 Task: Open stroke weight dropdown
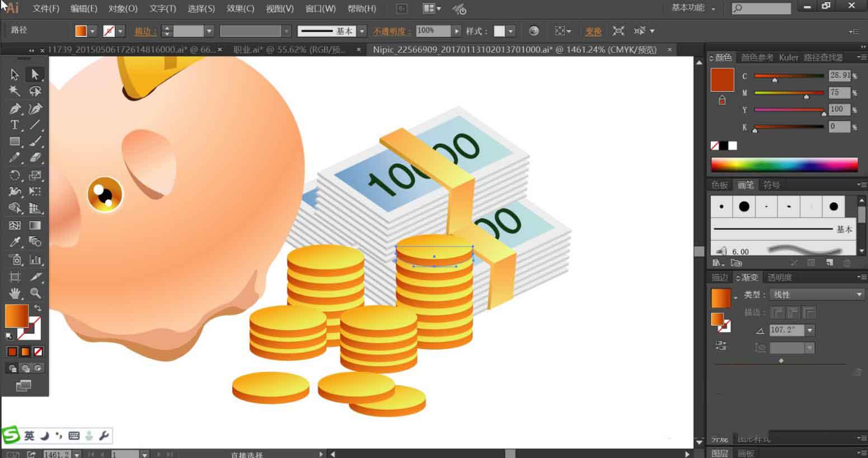[209, 31]
